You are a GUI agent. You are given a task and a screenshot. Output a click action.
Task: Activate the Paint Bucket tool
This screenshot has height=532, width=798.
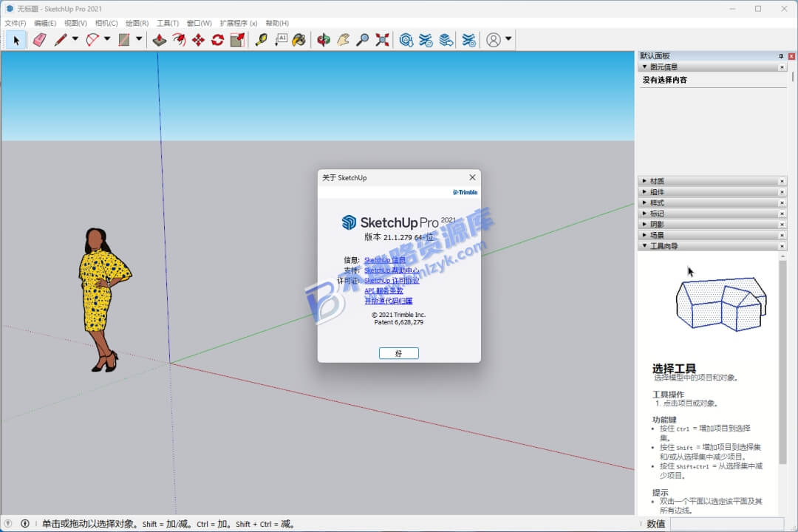click(x=299, y=40)
